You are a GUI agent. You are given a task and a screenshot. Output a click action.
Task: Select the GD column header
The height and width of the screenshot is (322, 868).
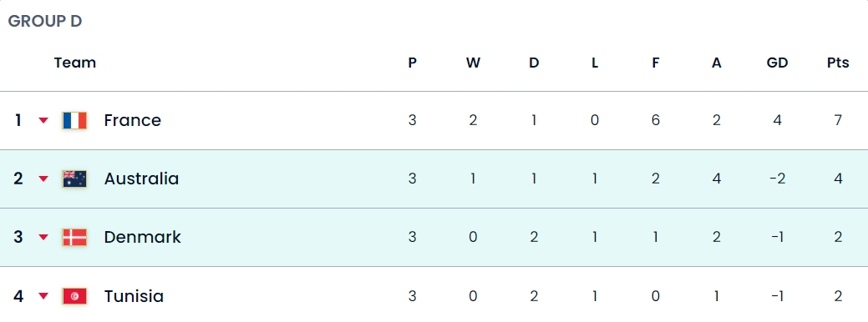(777, 63)
